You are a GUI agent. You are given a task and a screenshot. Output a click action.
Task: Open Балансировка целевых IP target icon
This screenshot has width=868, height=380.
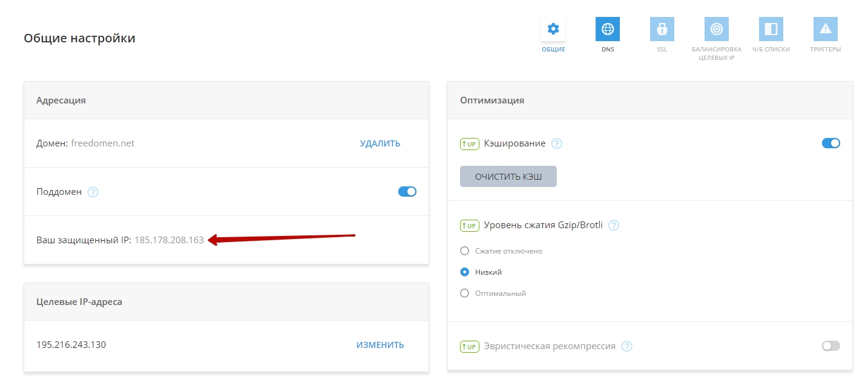716,29
